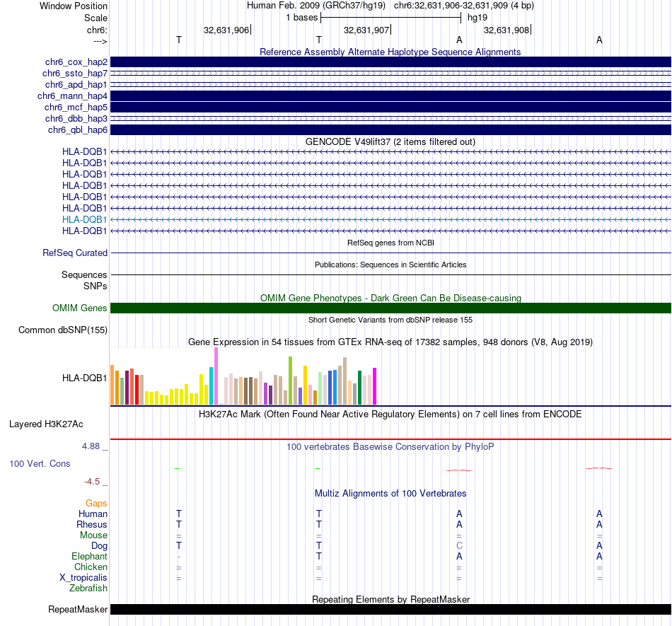Viewport: 672px width, 626px height.
Task: Open the Common dbSNP(155) track label
Action: (62, 330)
